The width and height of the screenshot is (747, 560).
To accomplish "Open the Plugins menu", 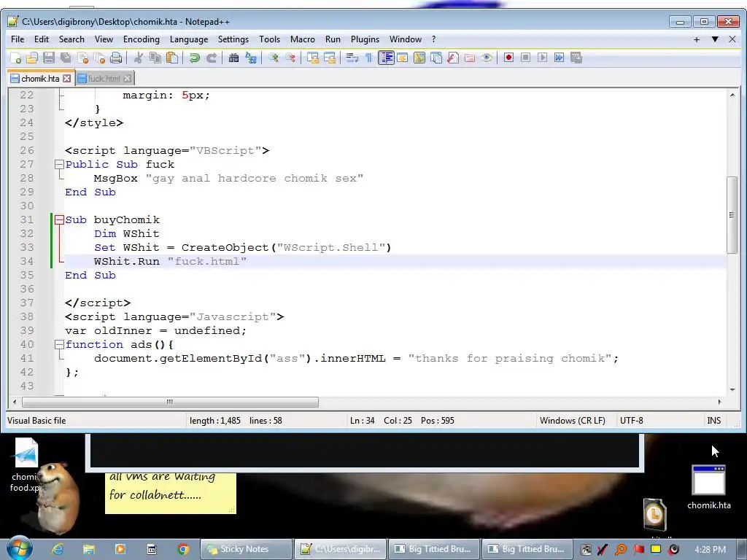I will (x=365, y=39).
